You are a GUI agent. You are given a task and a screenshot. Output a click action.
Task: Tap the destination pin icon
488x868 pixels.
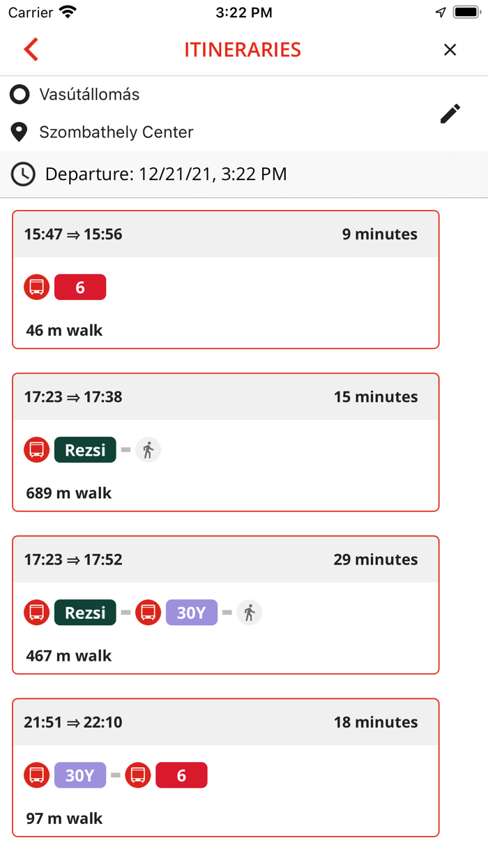[x=20, y=132]
